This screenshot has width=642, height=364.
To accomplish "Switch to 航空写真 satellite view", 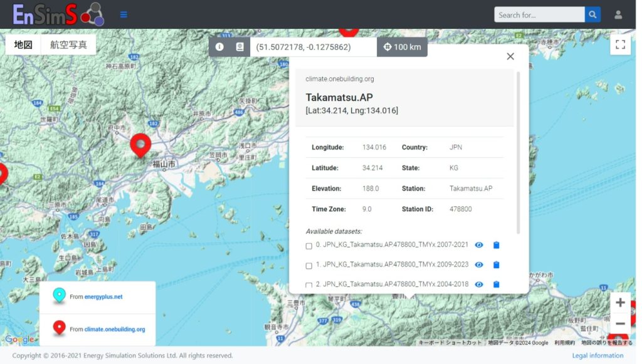I will point(68,45).
